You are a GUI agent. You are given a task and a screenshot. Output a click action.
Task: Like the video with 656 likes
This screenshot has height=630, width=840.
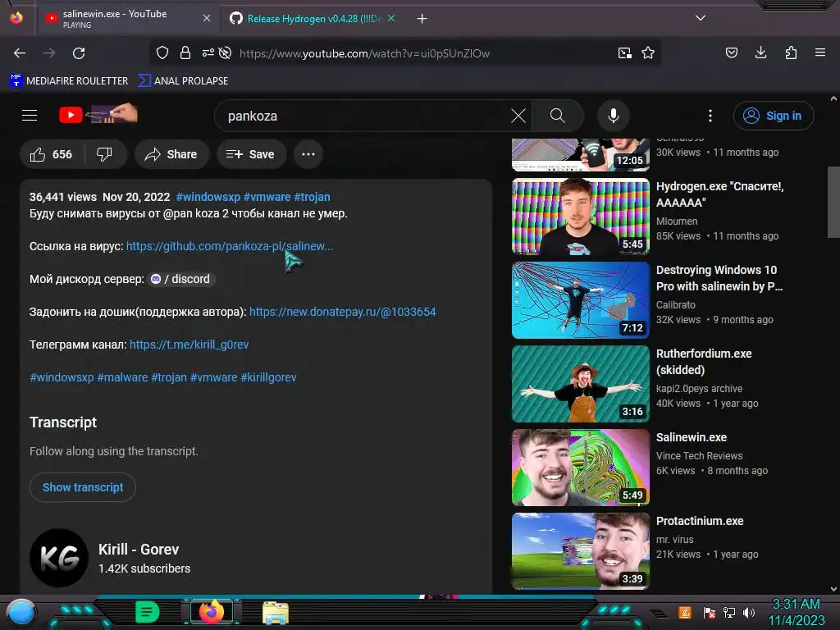pyautogui.click(x=51, y=154)
